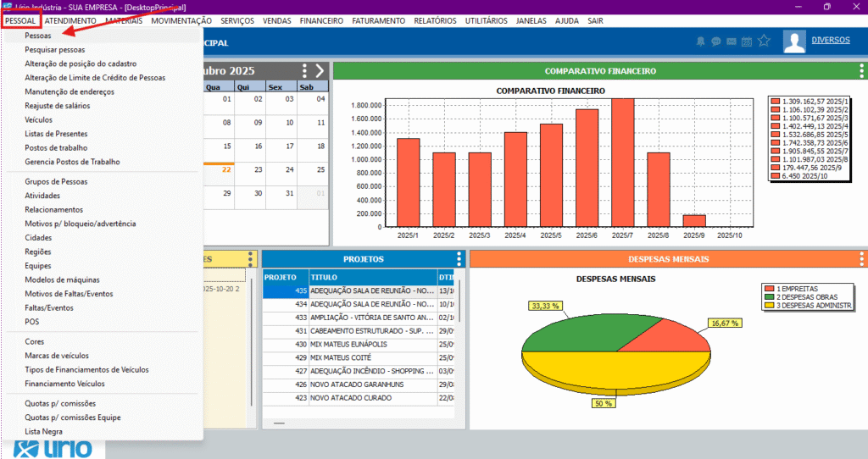Click the TITULO column header
The height and width of the screenshot is (459, 868).
click(x=324, y=277)
